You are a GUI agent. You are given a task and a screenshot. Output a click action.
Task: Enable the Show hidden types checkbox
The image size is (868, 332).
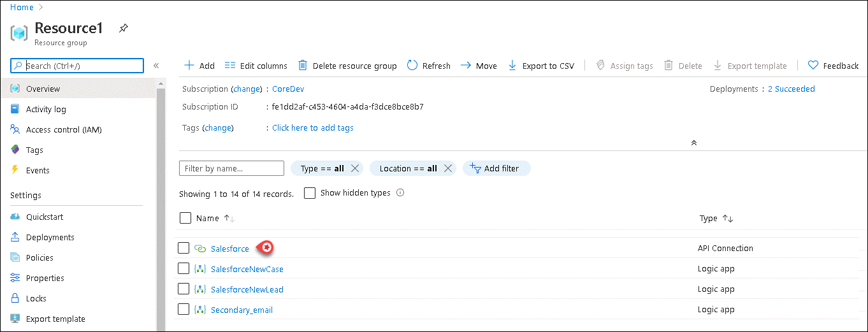coord(310,193)
